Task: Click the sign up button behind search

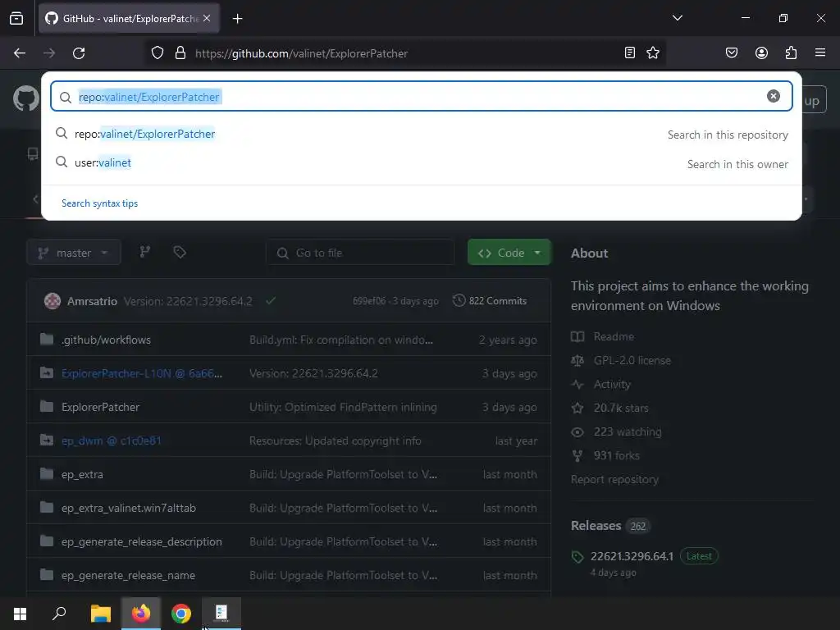Action: click(815, 99)
